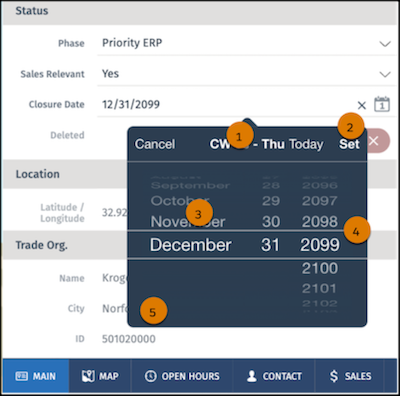This screenshot has height=396, width=400.
Task: Click the selected day 31
Action: pos(270,245)
